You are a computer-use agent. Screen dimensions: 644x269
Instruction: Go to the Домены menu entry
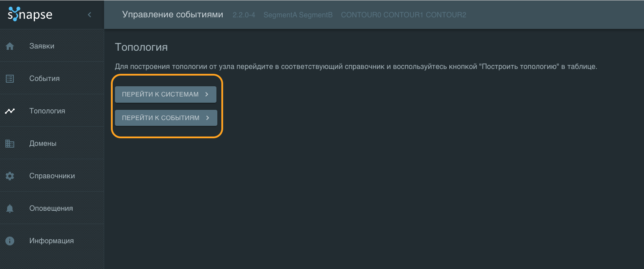pyautogui.click(x=43, y=144)
